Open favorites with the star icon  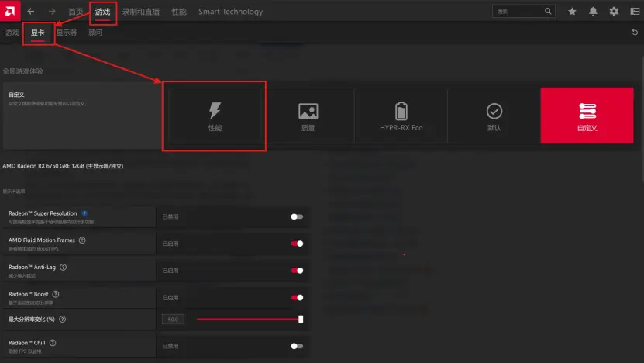pyautogui.click(x=572, y=12)
